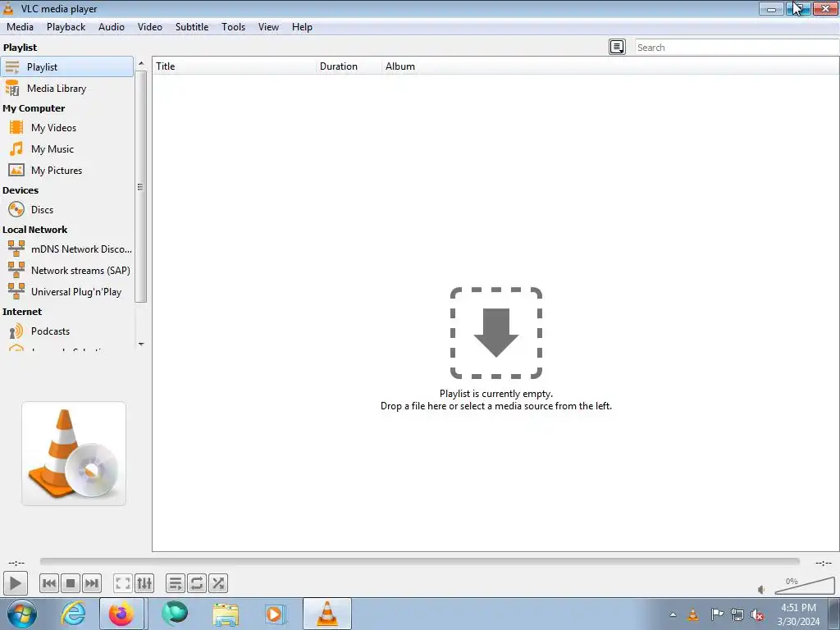Open the Video menu
Image resolution: width=840 pixels, height=630 pixels.
coord(150,27)
